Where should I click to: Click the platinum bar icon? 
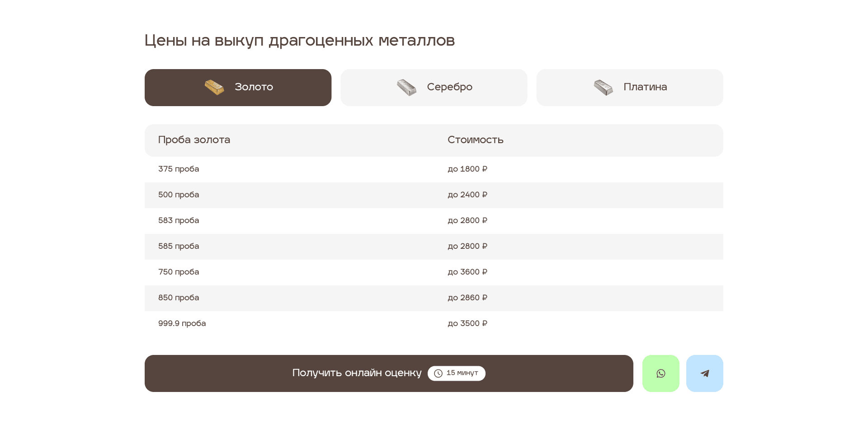[x=603, y=87]
